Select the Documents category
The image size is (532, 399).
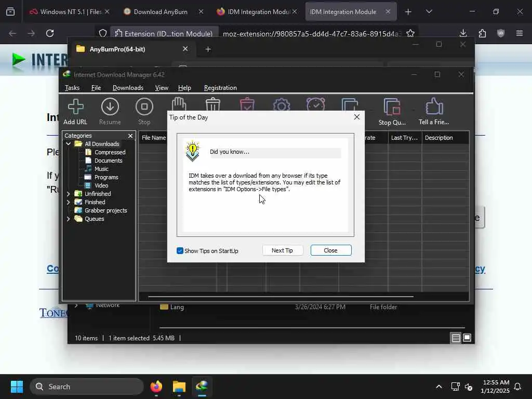pos(108,161)
